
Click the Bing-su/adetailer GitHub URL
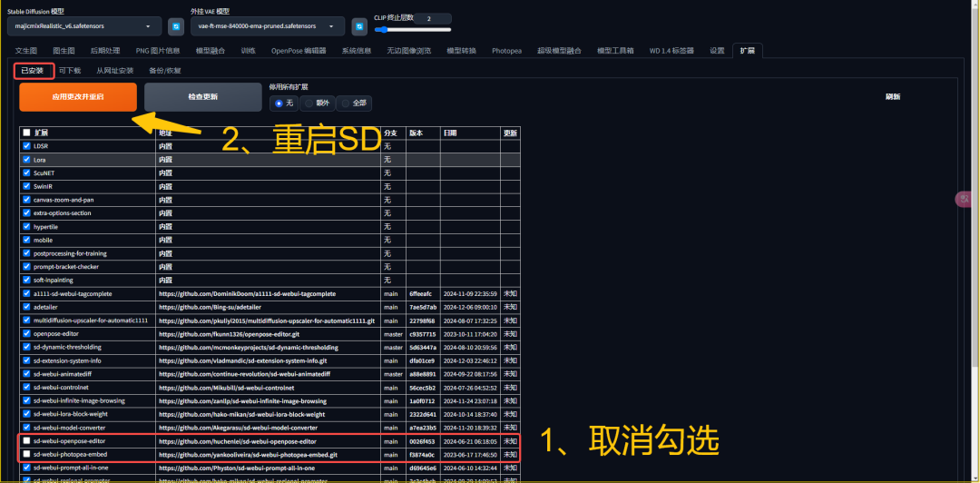pyautogui.click(x=210, y=307)
